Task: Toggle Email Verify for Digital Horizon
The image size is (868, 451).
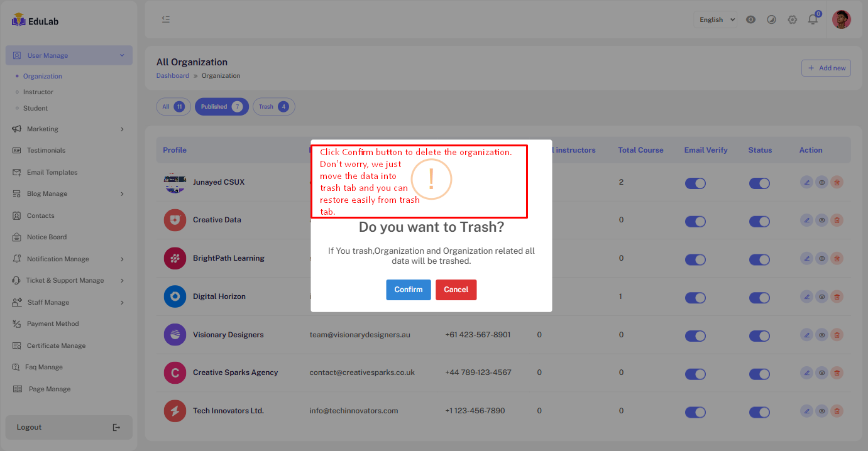Action: [695, 297]
